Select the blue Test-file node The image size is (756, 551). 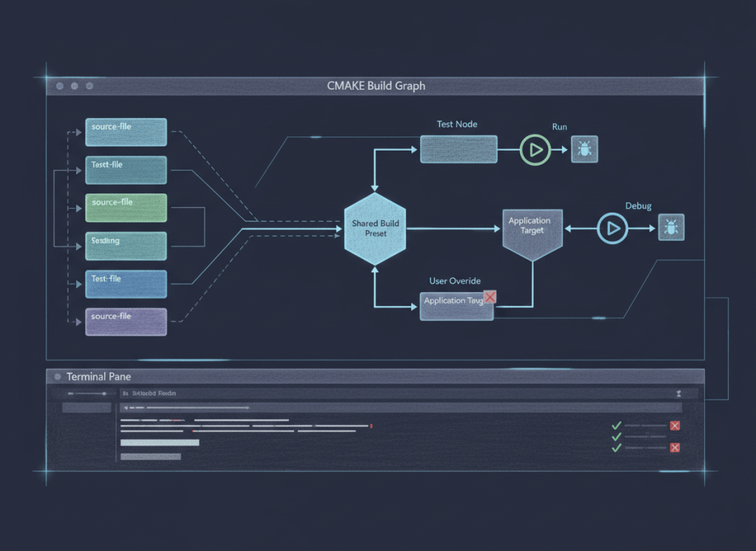click(126, 284)
